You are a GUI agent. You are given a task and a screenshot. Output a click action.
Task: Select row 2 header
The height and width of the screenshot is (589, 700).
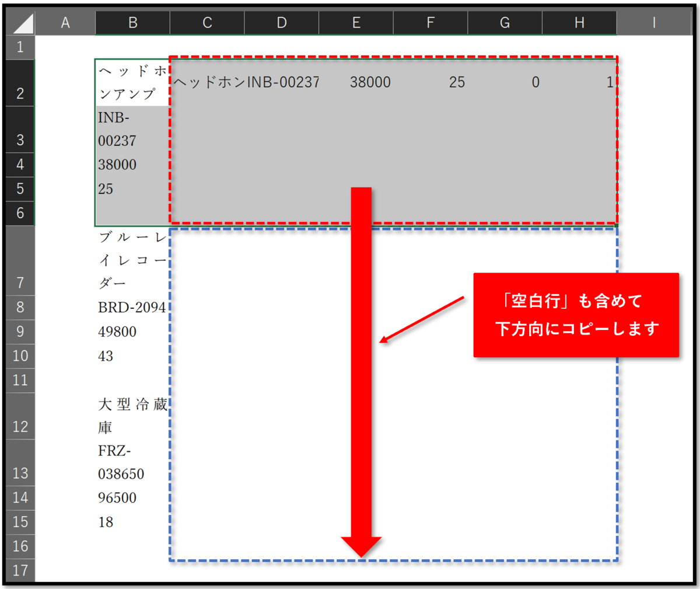point(20,82)
